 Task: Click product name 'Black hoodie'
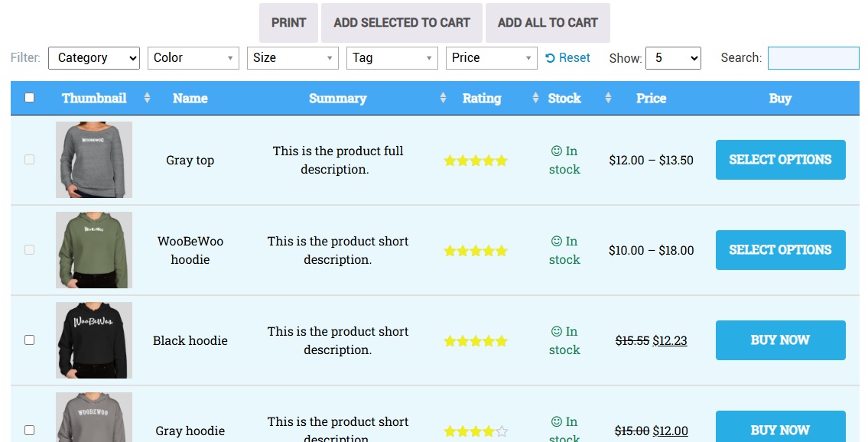[190, 341]
